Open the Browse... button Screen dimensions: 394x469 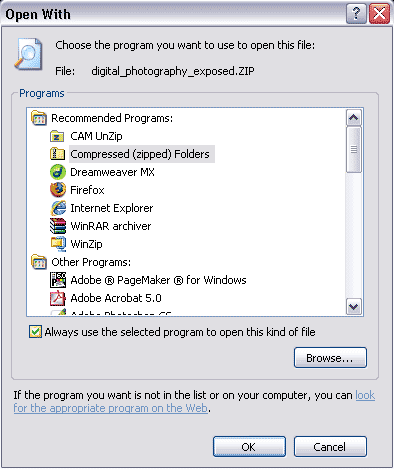click(x=330, y=358)
